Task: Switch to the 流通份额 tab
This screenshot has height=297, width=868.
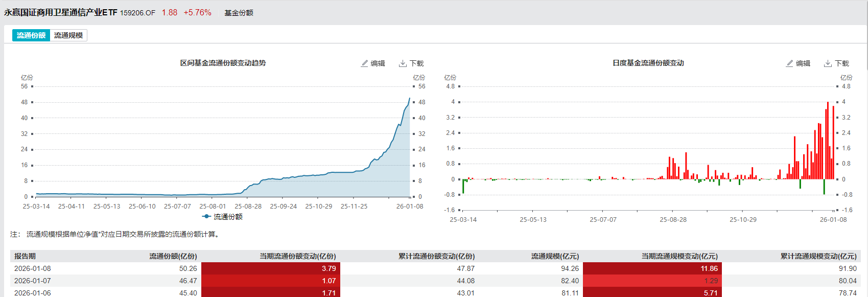Action: [31, 35]
